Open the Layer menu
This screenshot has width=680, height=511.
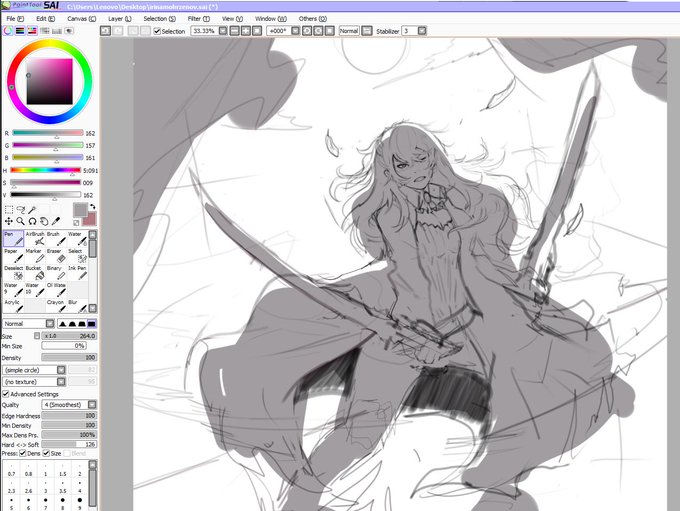[119, 19]
